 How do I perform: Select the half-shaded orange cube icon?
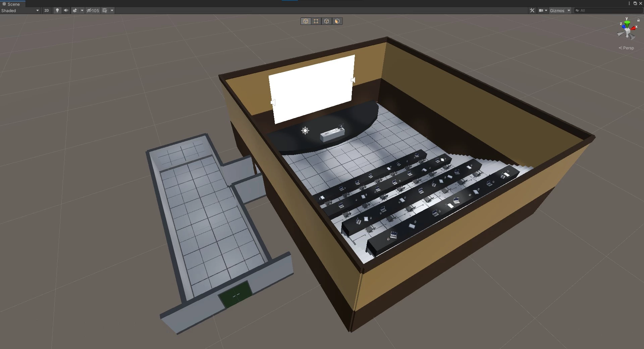click(337, 21)
